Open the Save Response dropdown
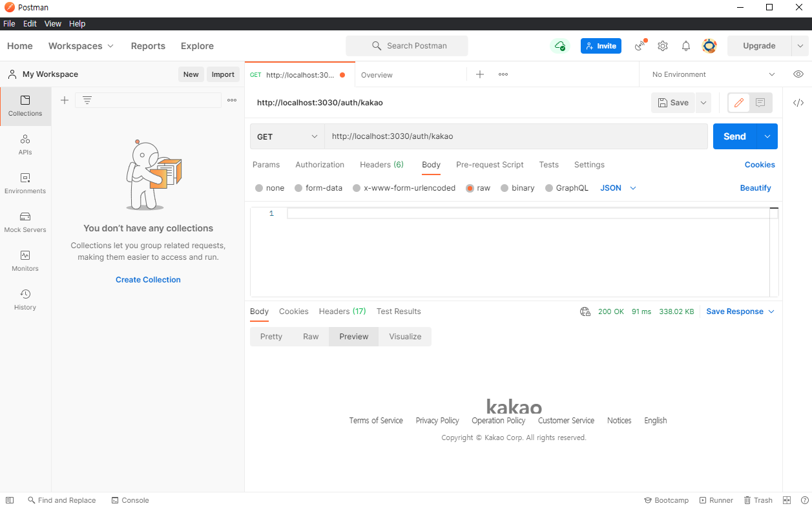The image size is (812, 506). (740, 311)
